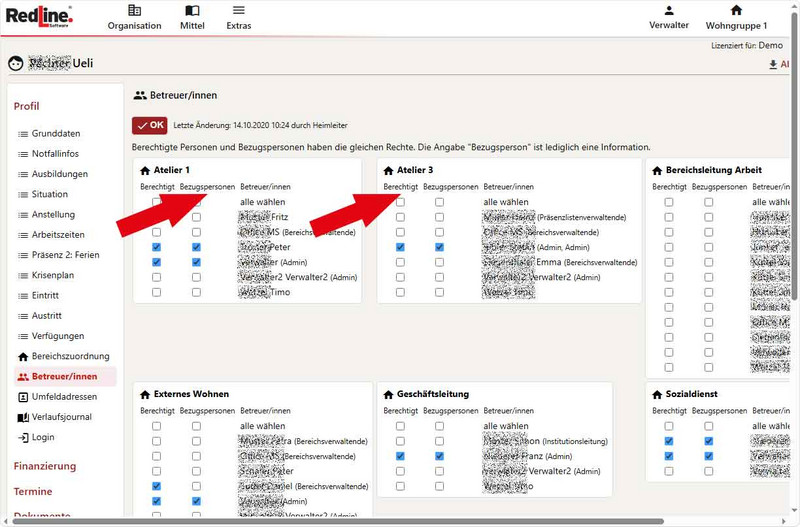Click the red OK button
This screenshot has height=527, width=800.
point(150,125)
